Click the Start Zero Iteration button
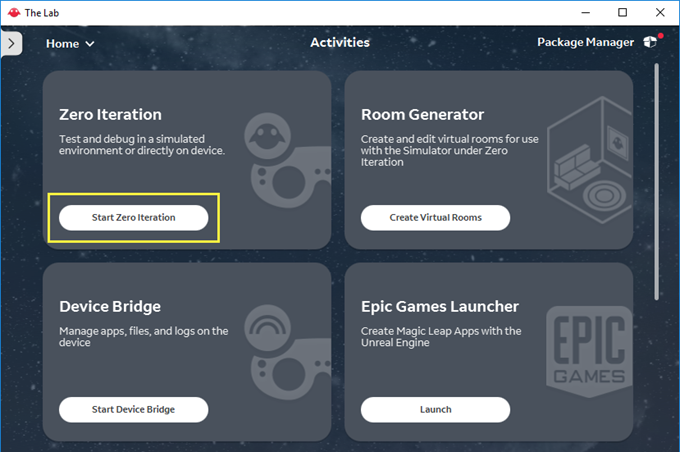The height and width of the screenshot is (452, 680). tap(134, 218)
